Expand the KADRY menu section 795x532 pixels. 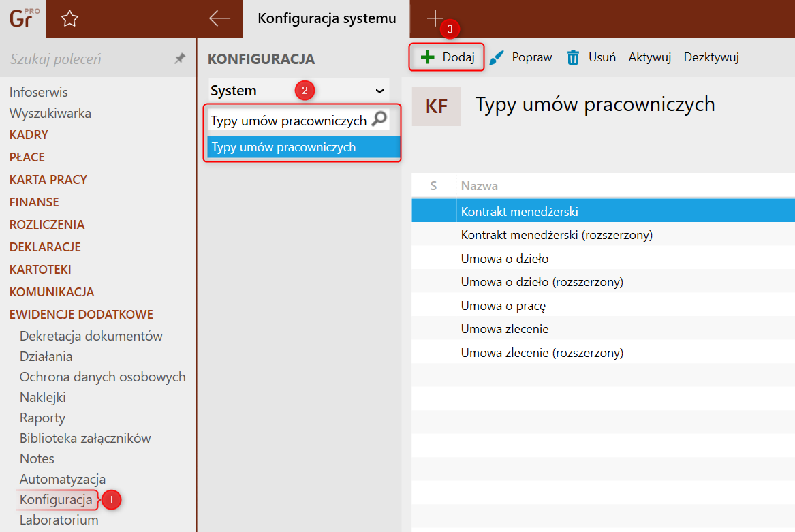29,135
